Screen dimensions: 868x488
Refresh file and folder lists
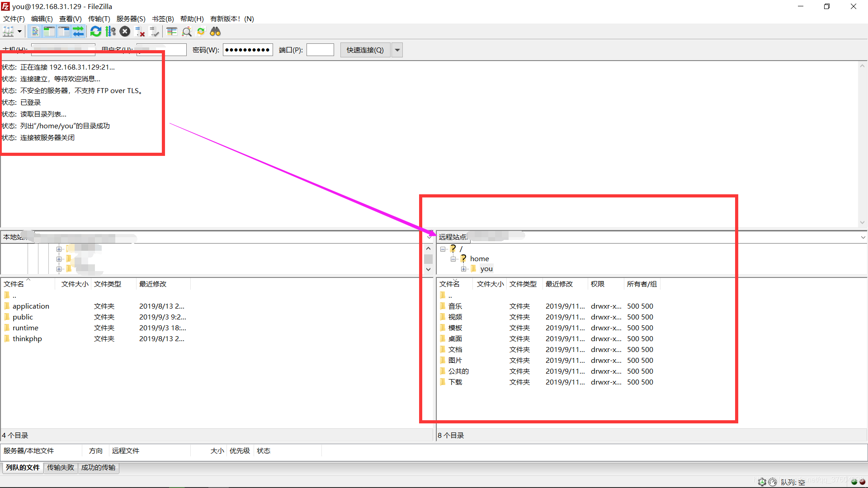[x=96, y=32]
